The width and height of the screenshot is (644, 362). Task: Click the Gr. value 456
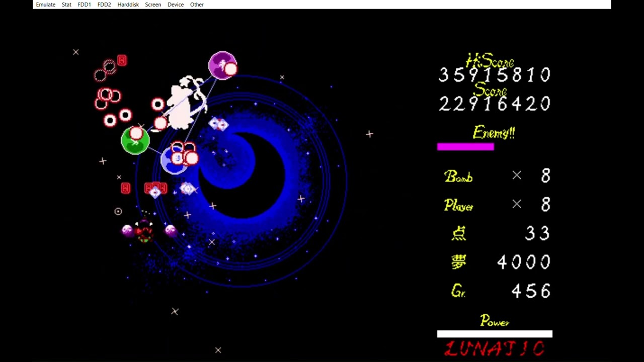click(531, 291)
